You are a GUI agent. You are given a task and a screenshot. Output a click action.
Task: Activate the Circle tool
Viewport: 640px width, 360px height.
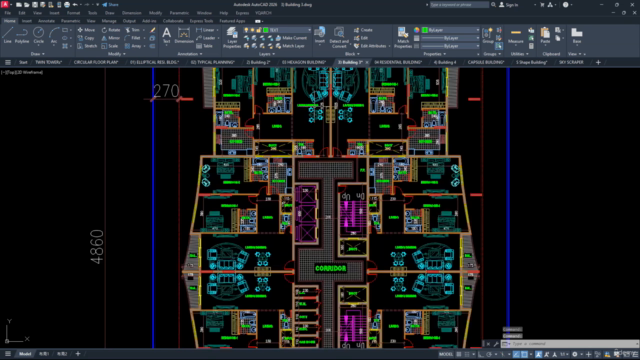coord(38,35)
